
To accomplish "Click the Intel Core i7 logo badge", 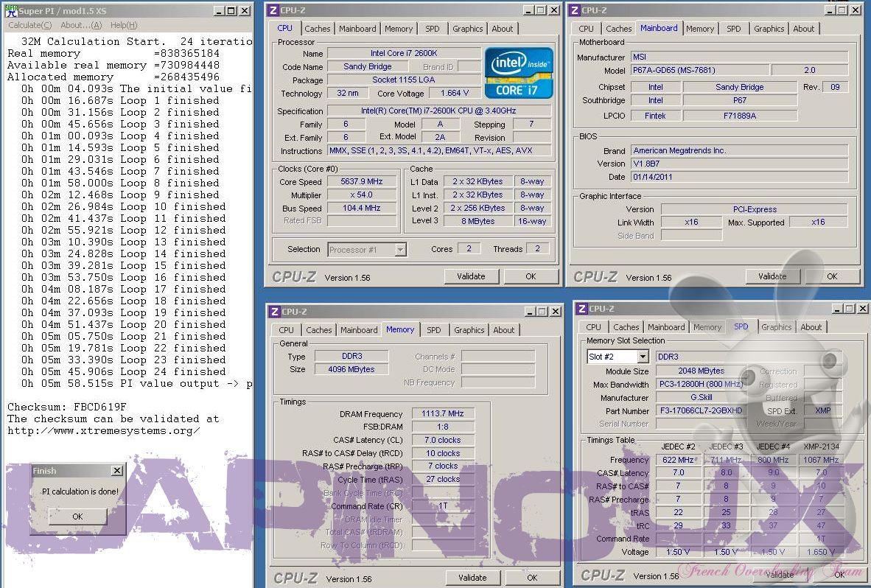I will pyautogui.click(x=519, y=73).
